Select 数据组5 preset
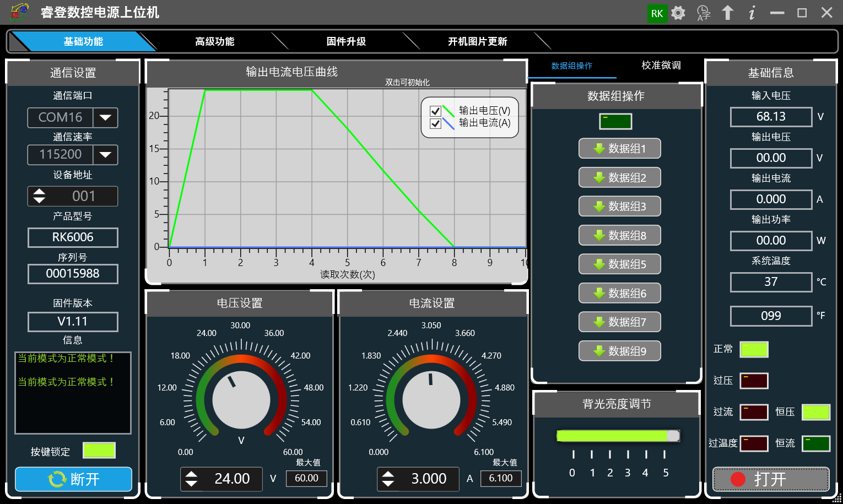The width and height of the screenshot is (843, 504). coord(620,264)
